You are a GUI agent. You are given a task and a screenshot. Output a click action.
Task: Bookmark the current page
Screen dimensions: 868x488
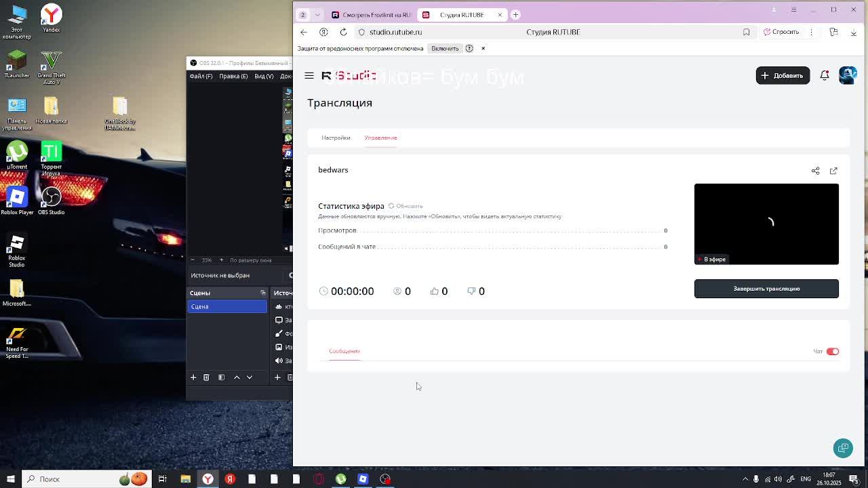(746, 32)
